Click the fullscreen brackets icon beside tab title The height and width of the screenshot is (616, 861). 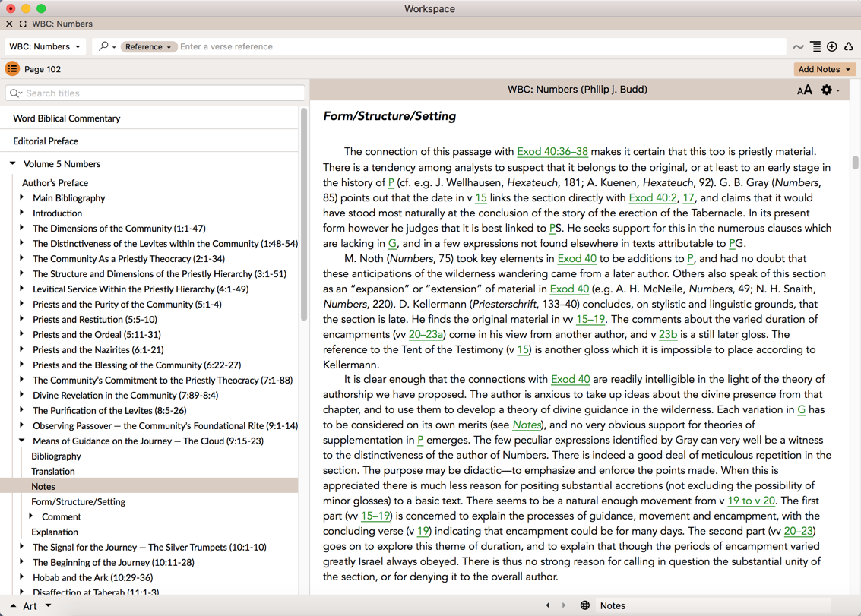tap(23, 24)
